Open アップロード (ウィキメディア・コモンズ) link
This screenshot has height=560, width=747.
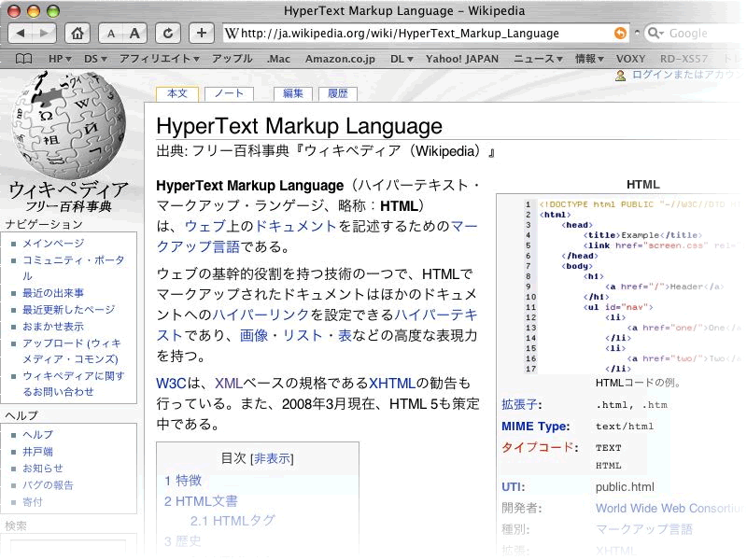pos(72,351)
